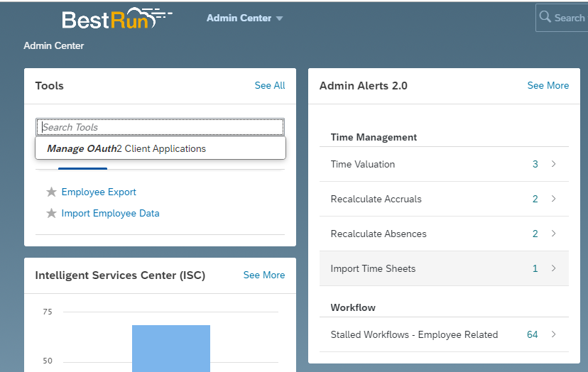Click the blue bar in ISC chart
Viewport: 588px width, 372px height.
coord(171,348)
